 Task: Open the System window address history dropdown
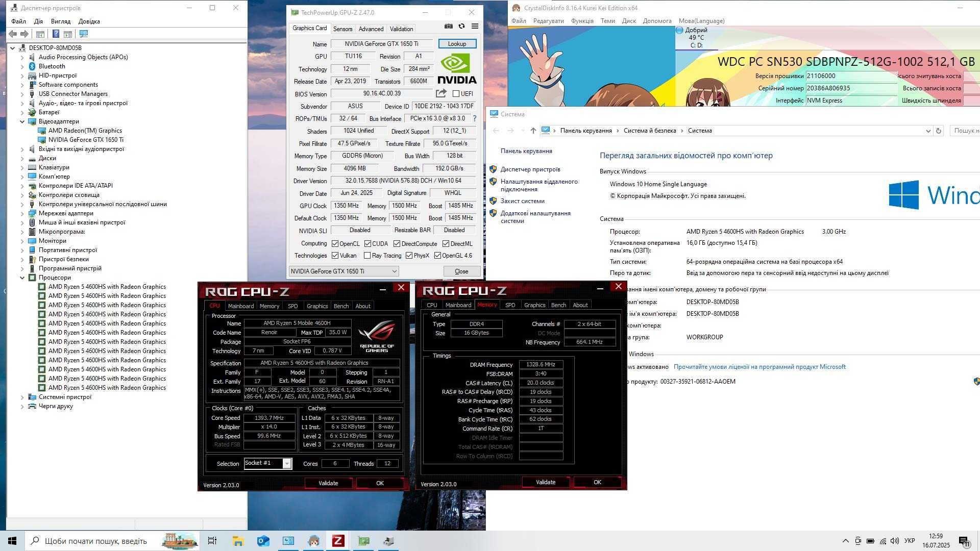coord(928,131)
